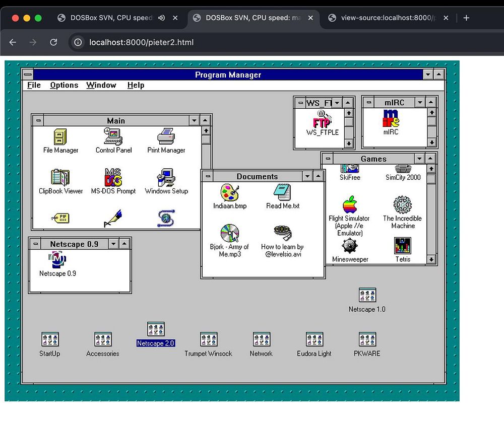Image resolution: width=504 pixels, height=422 pixels.
Task: Click the Main window scrollbar thumb
Action: click(x=206, y=139)
